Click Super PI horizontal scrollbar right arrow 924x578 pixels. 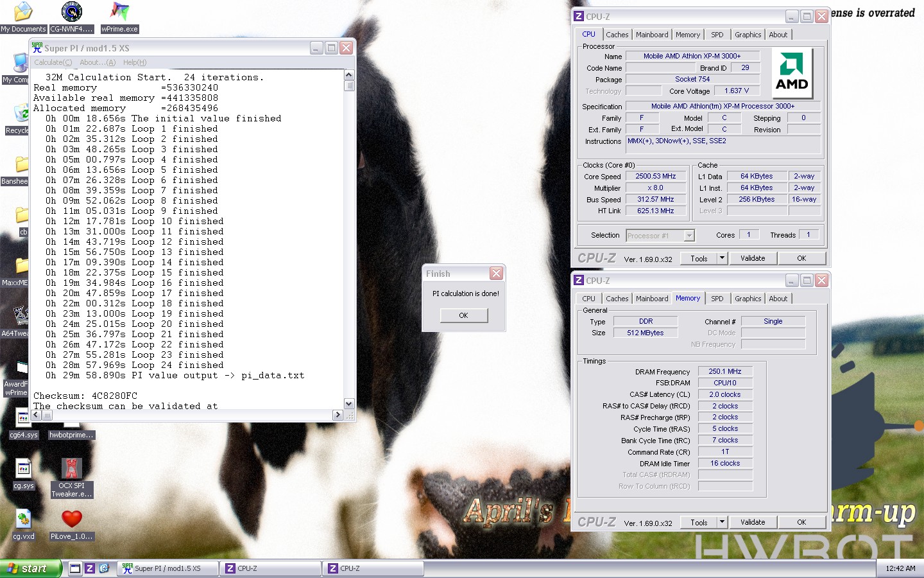coord(338,415)
